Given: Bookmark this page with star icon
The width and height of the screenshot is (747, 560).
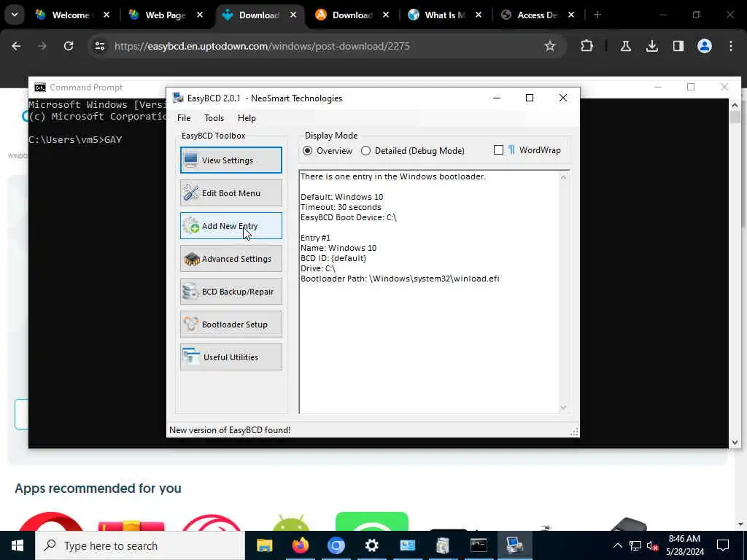Looking at the screenshot, I should (x=550, y=46).
